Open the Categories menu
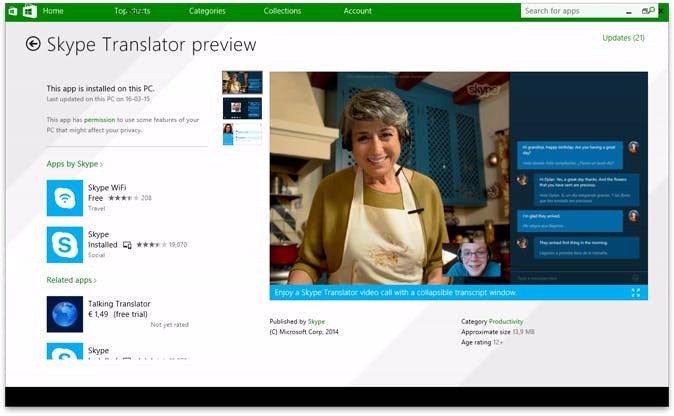 coord(207,11)
